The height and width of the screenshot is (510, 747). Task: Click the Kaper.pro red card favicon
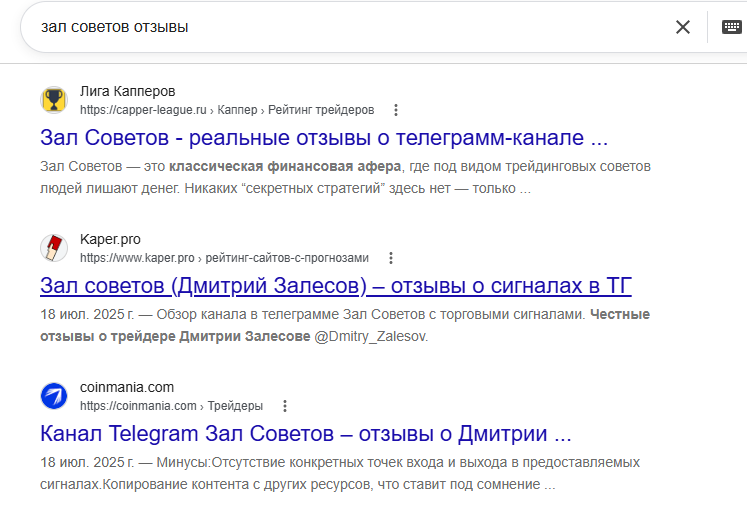[54, 248]
